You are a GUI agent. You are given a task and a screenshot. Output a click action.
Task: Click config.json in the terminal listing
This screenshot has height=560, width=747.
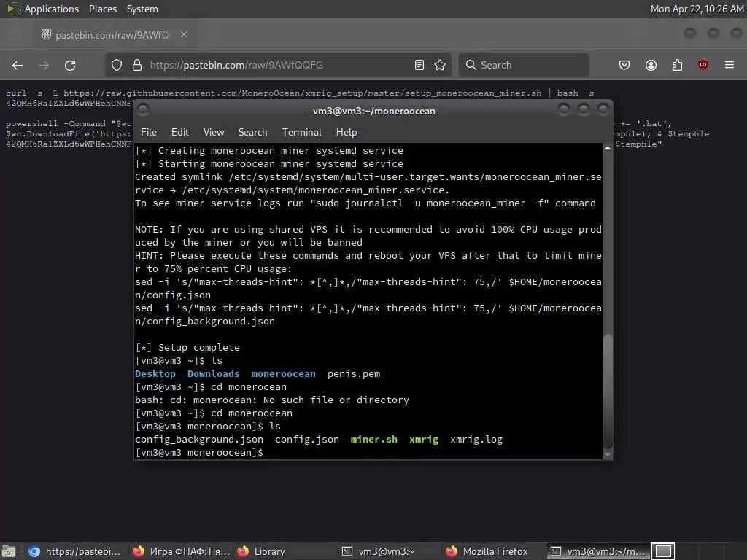[307, 440]
